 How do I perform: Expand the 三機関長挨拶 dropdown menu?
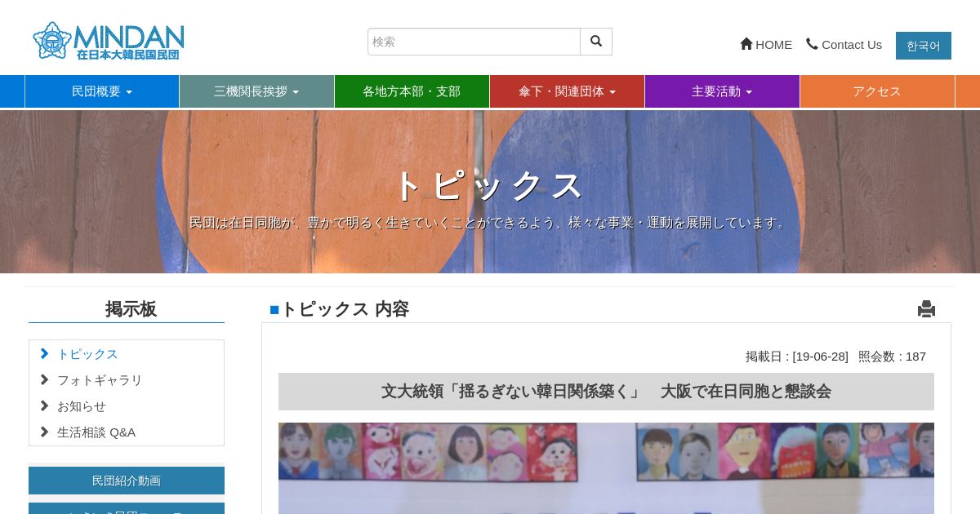coord(256,91)
